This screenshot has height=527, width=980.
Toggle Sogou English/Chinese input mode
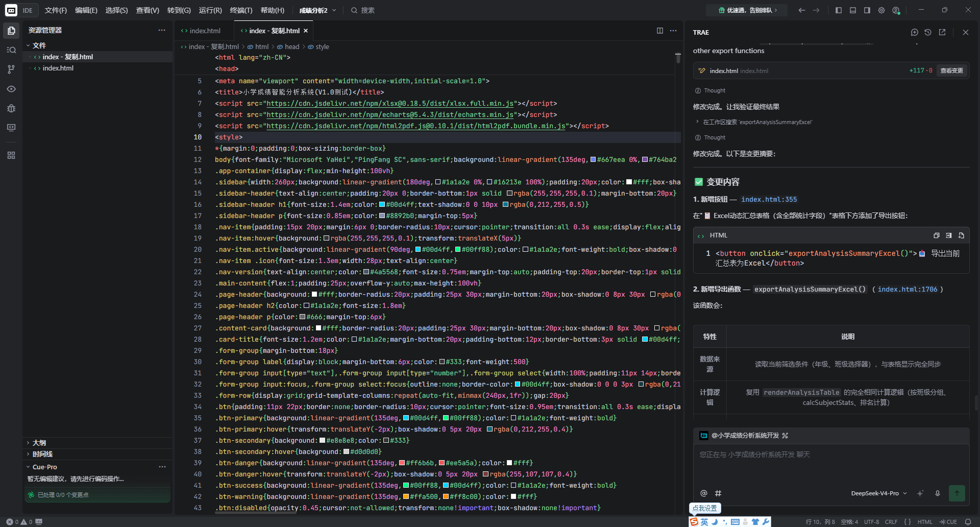(x=704, y=522)
